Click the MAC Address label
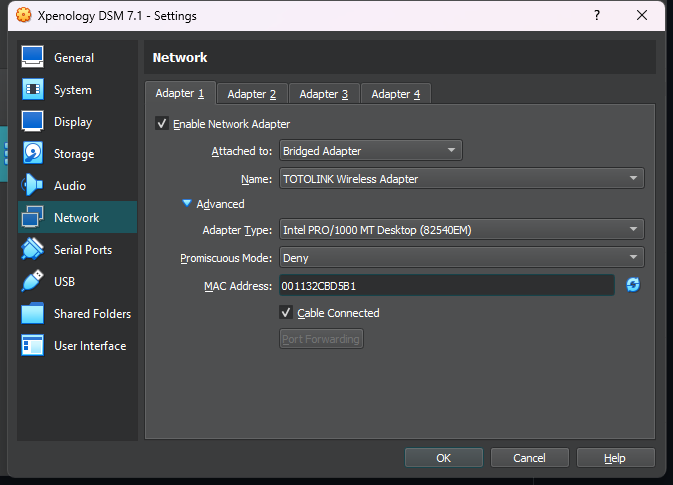Screen dimensions: 673x485 pyautogui.click(x=238, y=286)
